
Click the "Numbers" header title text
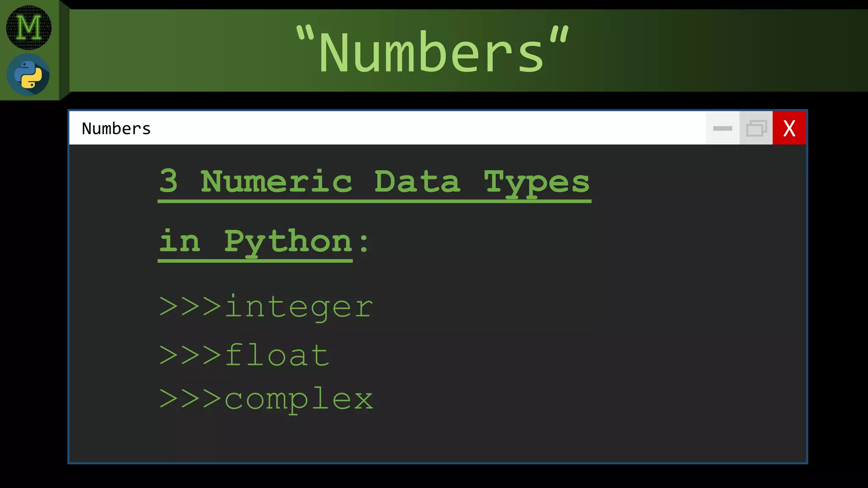pos(432,52)
